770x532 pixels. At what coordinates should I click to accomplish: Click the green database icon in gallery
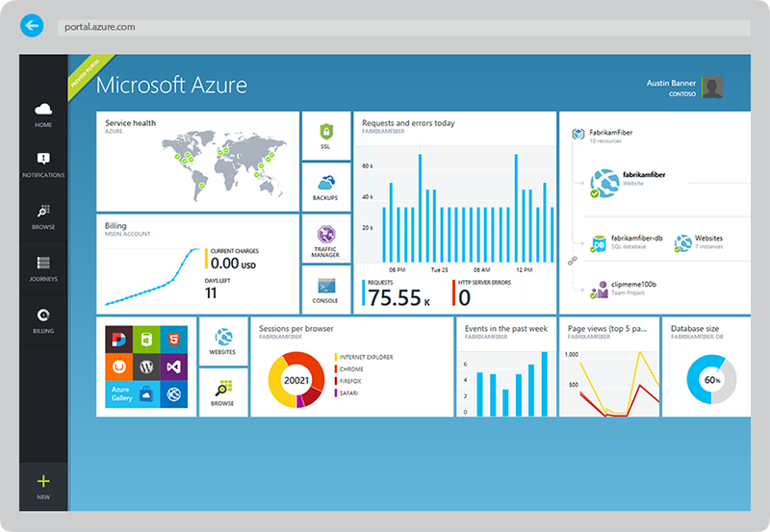146,340
